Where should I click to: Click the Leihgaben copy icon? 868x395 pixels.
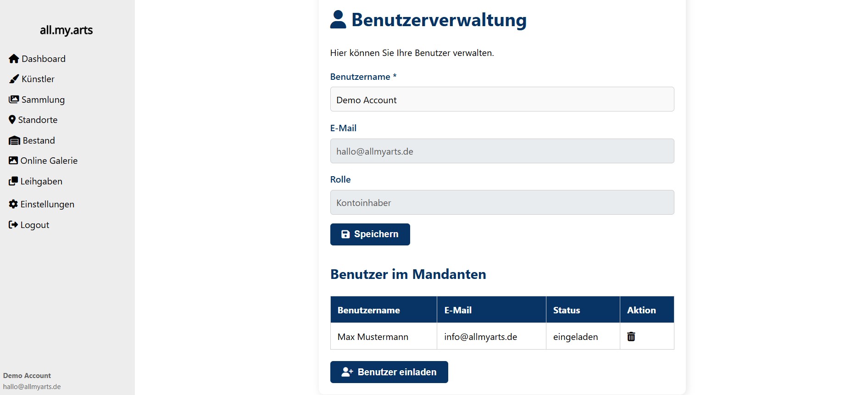point(13,181)
